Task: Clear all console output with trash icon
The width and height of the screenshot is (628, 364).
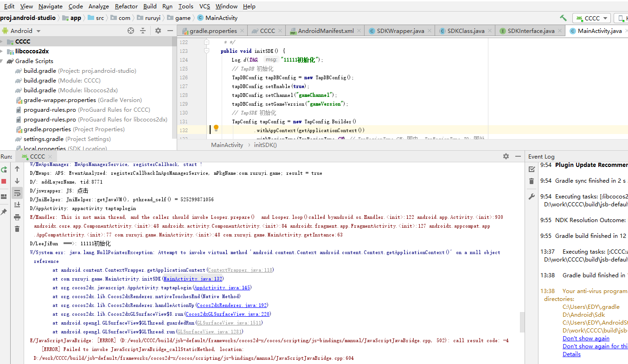Action: point(17,229)
